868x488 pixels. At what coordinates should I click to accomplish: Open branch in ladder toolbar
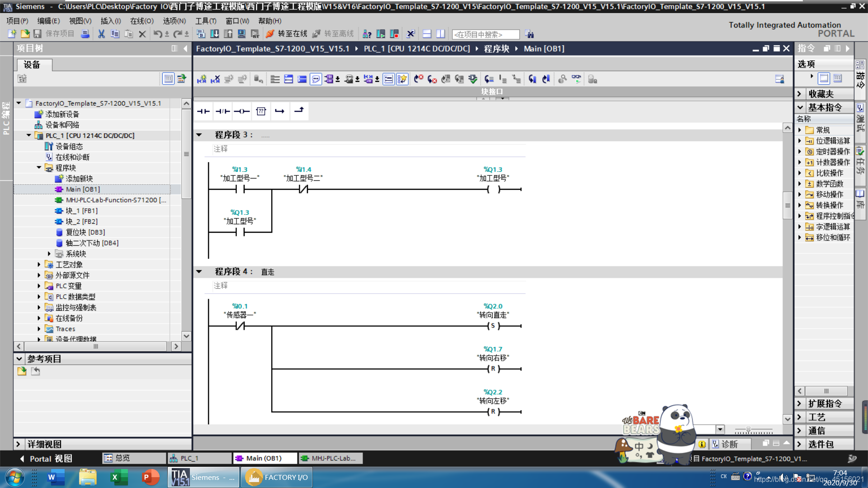(280, 111)
